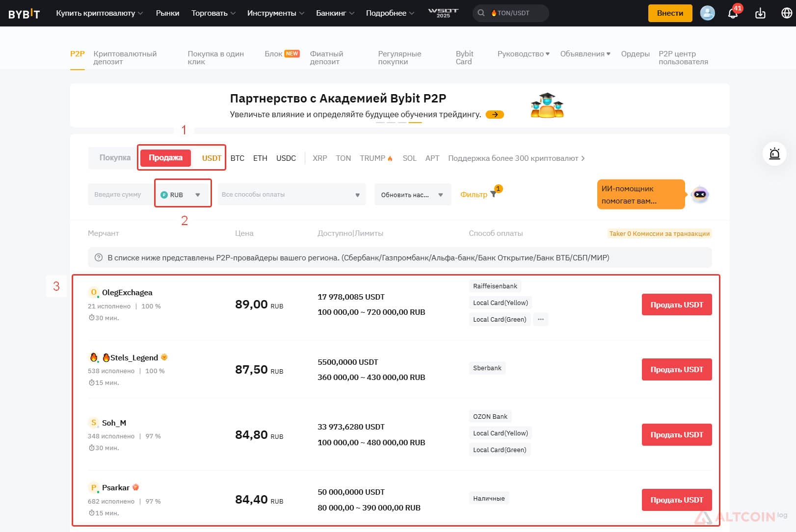Click Продать USDT for OlegExchagea
Viewport: 796px width, 532px height.
pos(677,304)
